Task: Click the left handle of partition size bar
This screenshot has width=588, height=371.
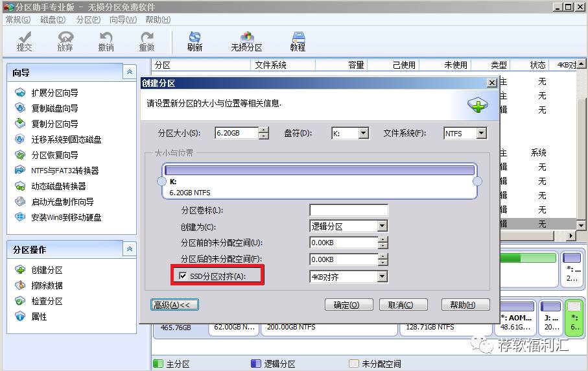Action: pyautogui.click(x=161, y=182)
